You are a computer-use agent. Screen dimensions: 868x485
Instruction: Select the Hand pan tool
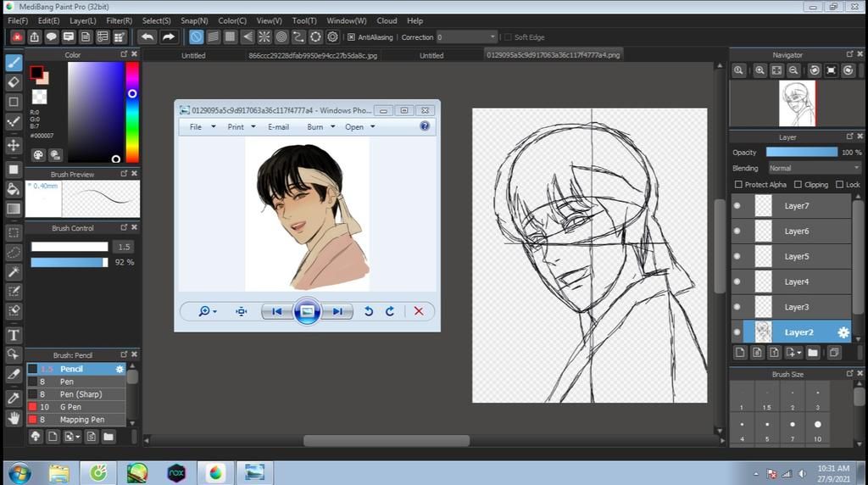coord(14,418)
